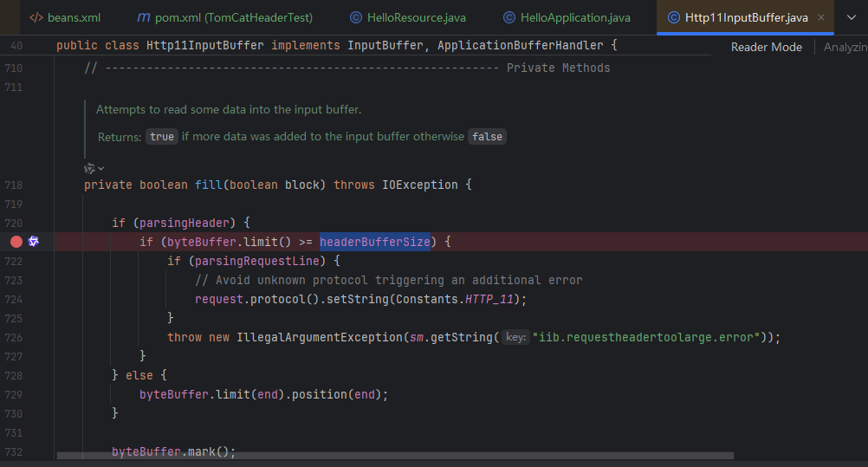
Task: Click line number 728 in the gutter
Action: pos(14,376)
